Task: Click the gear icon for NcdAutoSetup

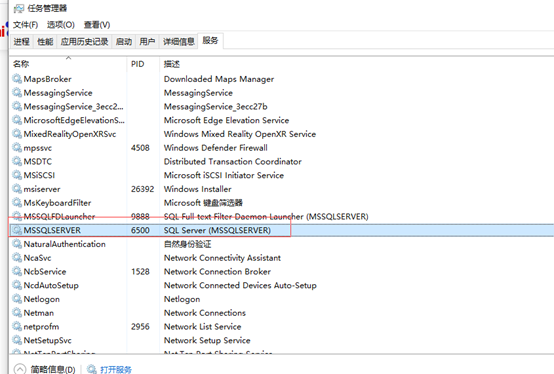Action: point(17,285)
